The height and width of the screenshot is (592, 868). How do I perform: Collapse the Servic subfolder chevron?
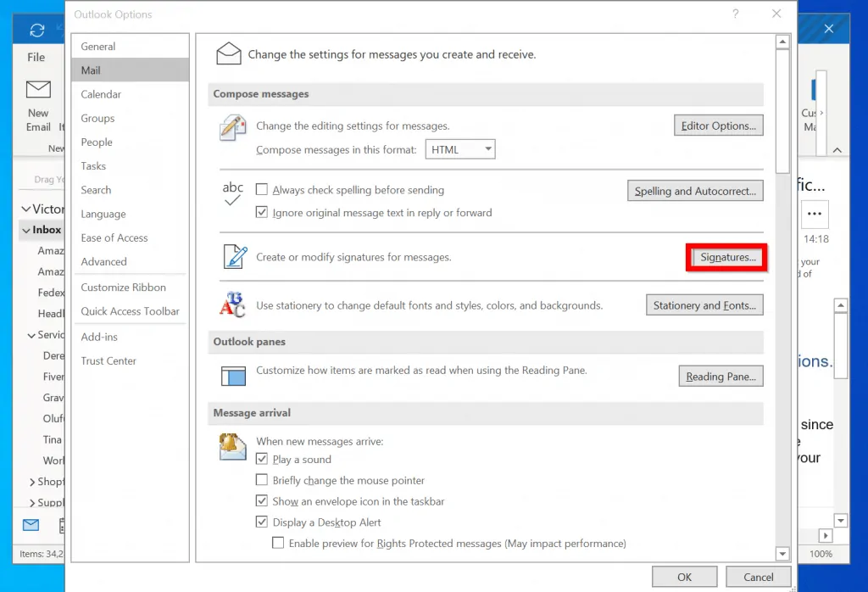tap(31, 335)
